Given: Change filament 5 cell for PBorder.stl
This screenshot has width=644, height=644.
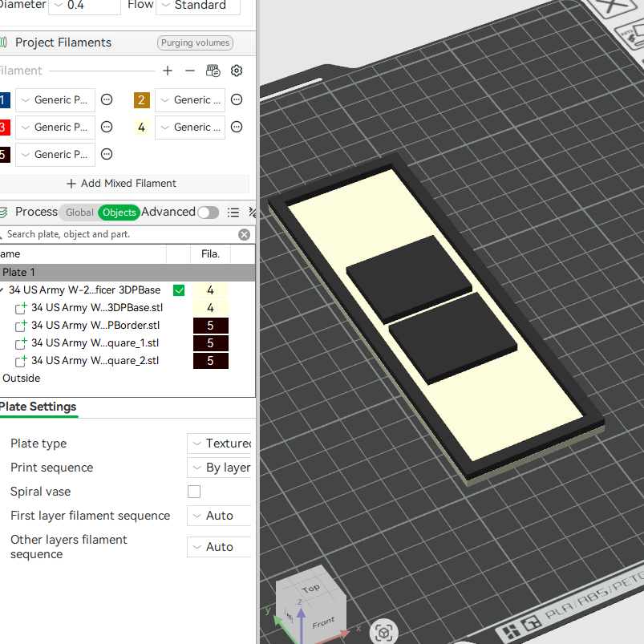Looking at the screenshot, I should coord(211,326).
